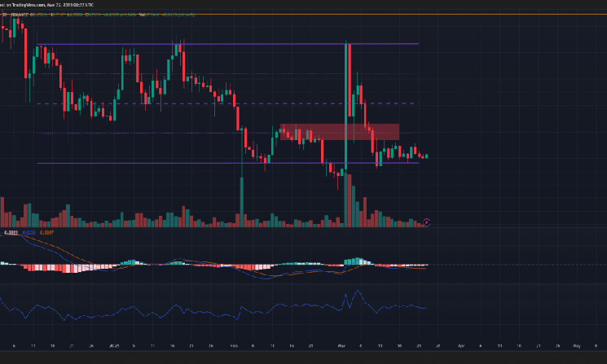This screenshot has height=364, width=607.
Task: Click the 'Mar' date axis label
Action: (x=341, y=346)
